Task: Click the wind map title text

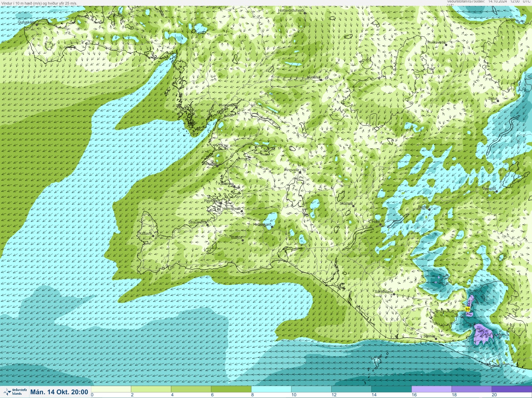Action: point(39,3)
